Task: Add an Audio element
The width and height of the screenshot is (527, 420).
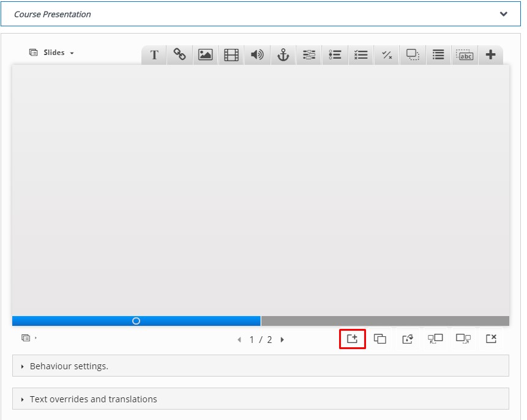Action: [x=257, y=55]
